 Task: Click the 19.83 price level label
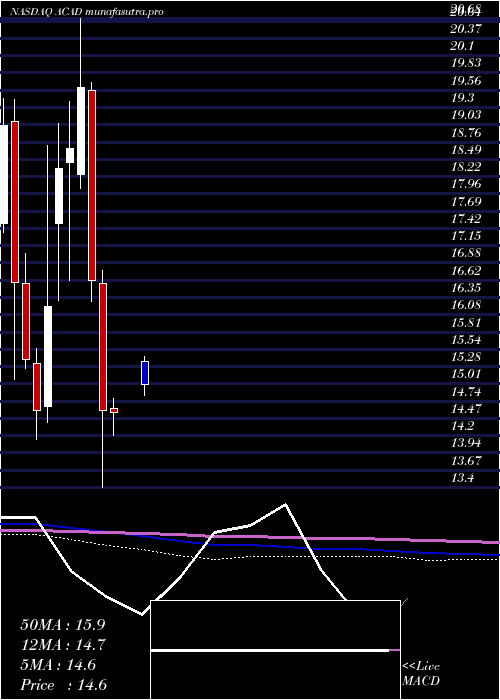coord(467,63)
